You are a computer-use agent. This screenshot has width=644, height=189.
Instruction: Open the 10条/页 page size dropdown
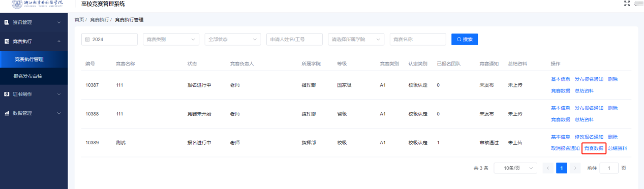coord(515,168)
